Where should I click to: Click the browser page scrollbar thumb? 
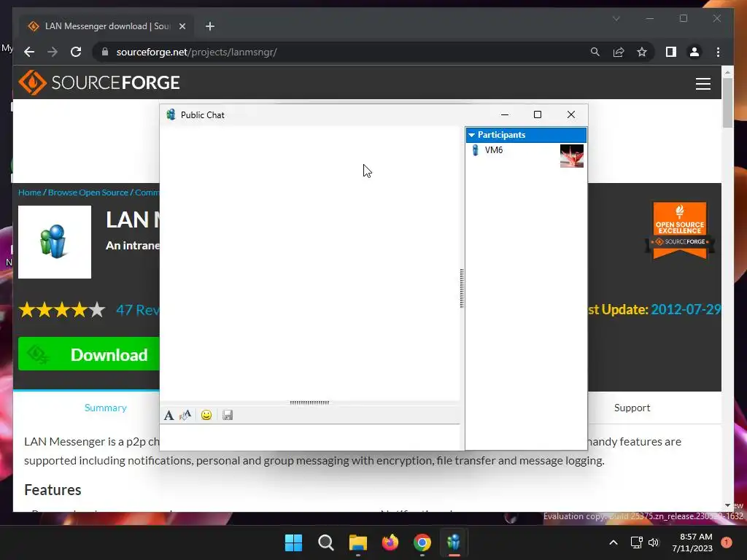pos(727,103)
